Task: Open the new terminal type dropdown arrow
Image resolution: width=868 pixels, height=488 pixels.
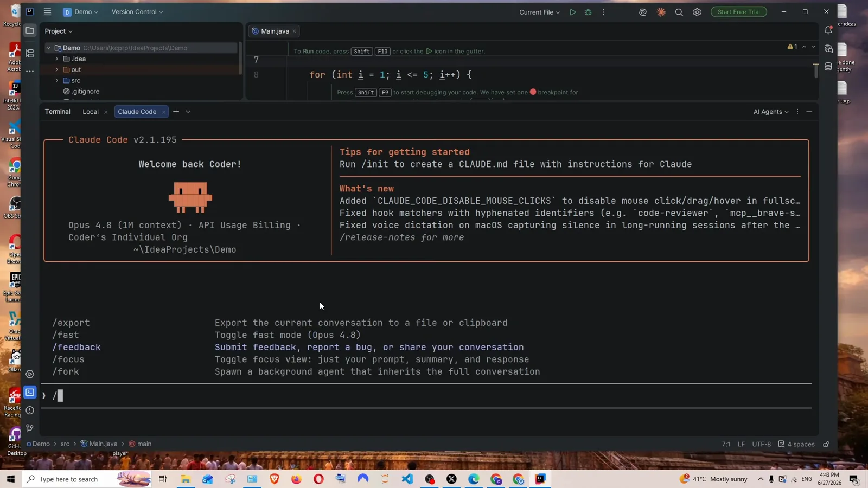Action: coord(188,112)
